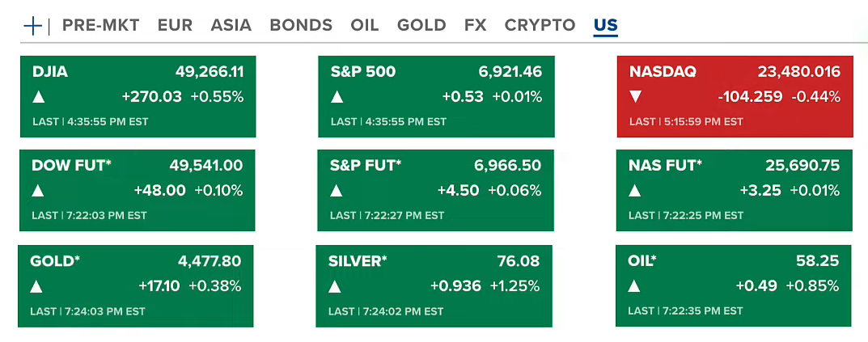Click the DJIA price 49,266.11
The height and width of the screenshot is (342, 868).
(210, 72)
